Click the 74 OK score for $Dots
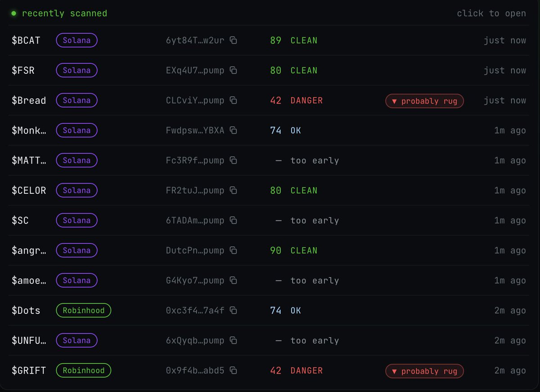 click(286, 310)
